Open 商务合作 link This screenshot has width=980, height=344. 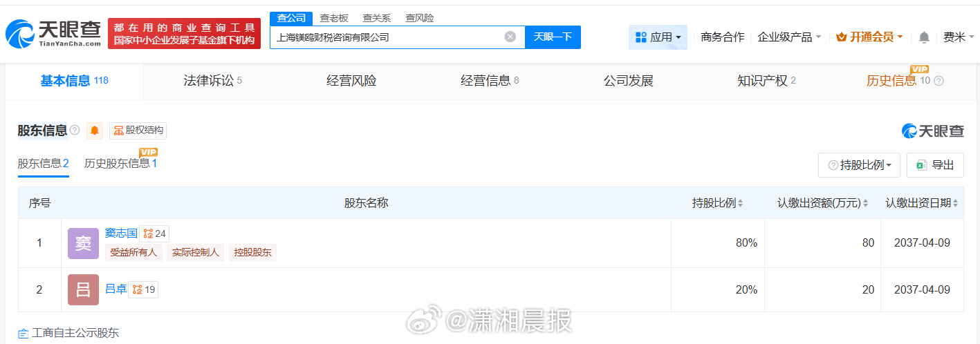(723, 37)
